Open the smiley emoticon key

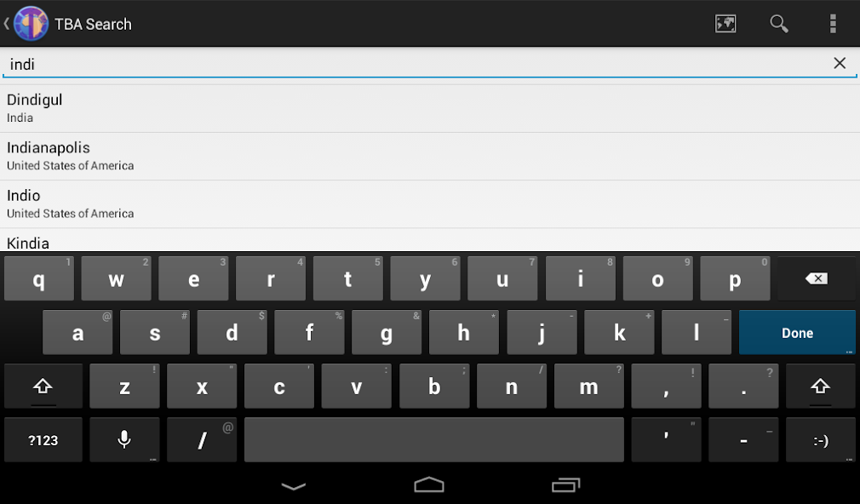click(820, 440)
